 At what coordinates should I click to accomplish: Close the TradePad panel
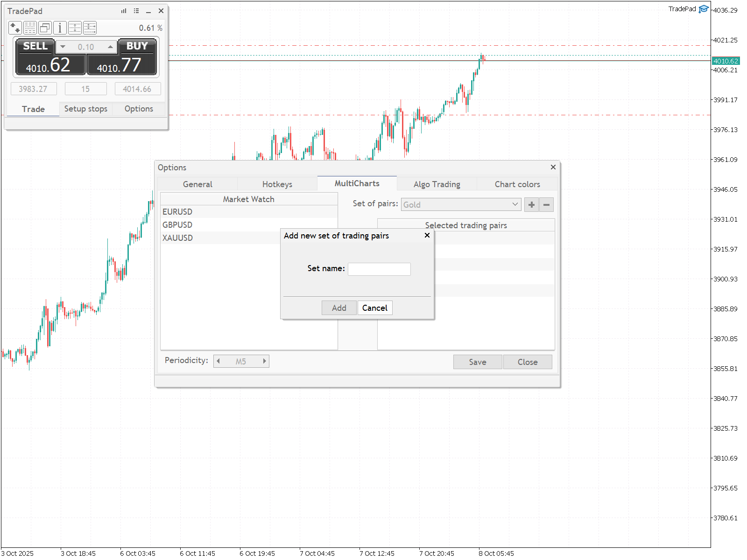tap(161, 11)
